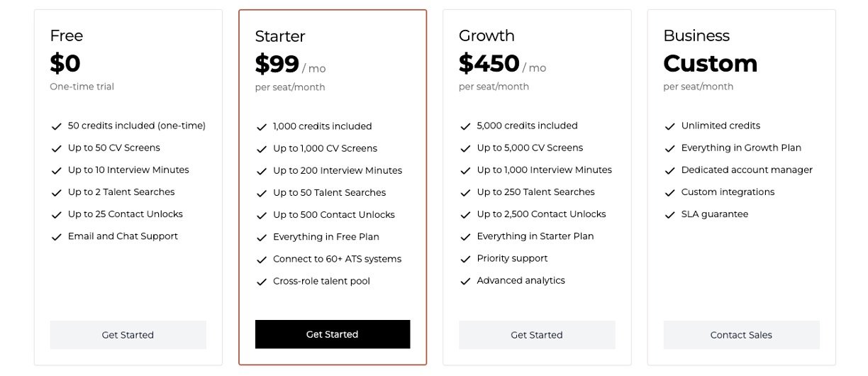
Task: Click the black Get Started Starter button
Action: coord(332,334)
